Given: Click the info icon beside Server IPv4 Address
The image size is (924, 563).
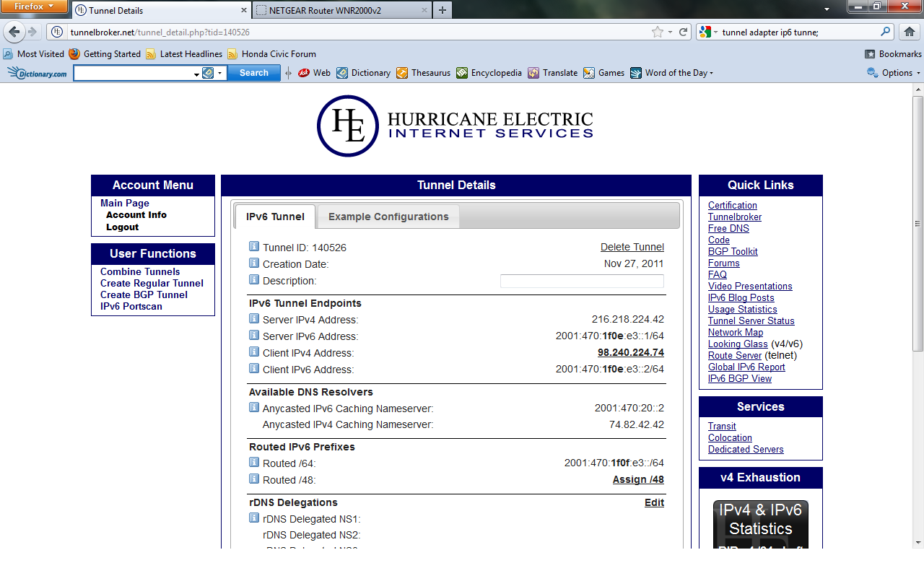Looking at the screenshot, I should coord(254,318).
